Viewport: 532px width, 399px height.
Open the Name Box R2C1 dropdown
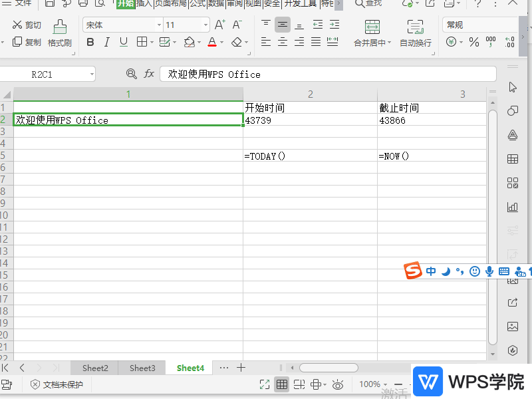[x=91, y=74]
